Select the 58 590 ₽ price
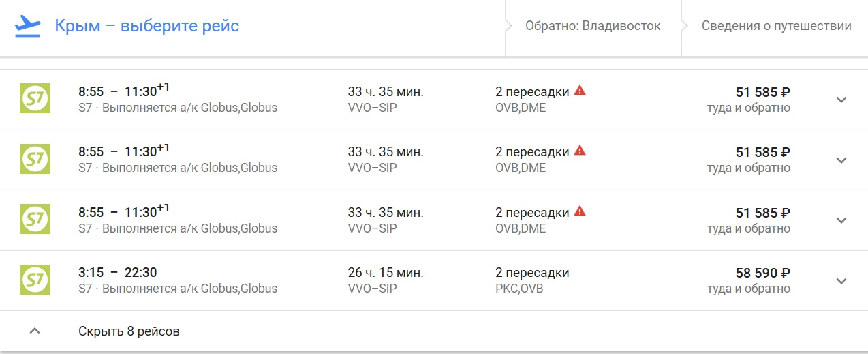 click(x=763, y=273)
